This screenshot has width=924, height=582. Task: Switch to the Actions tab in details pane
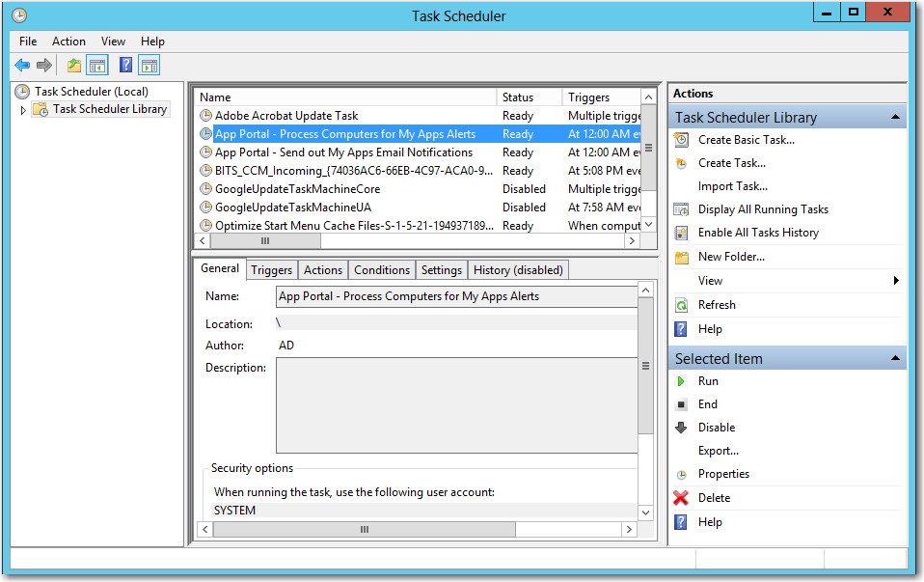tap(323, 270)
